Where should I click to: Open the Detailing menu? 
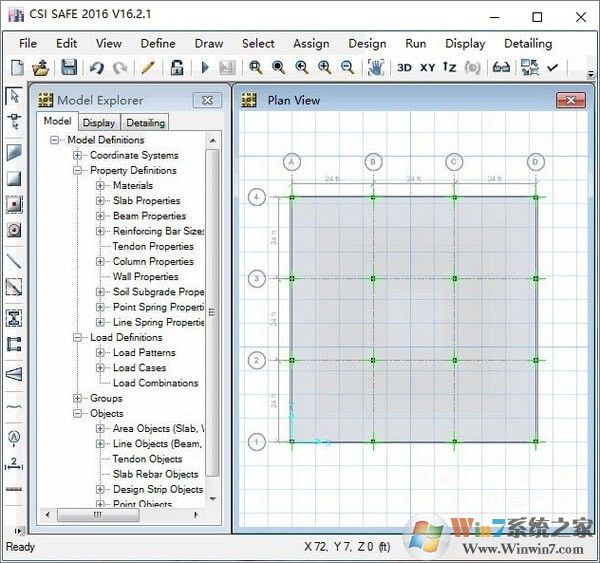point(528,44)
